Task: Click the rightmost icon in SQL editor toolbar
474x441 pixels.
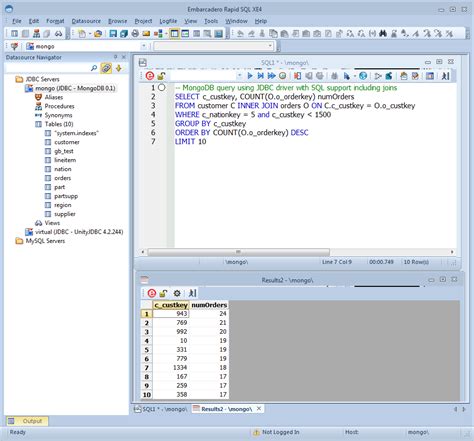Action: coord(445,76)
